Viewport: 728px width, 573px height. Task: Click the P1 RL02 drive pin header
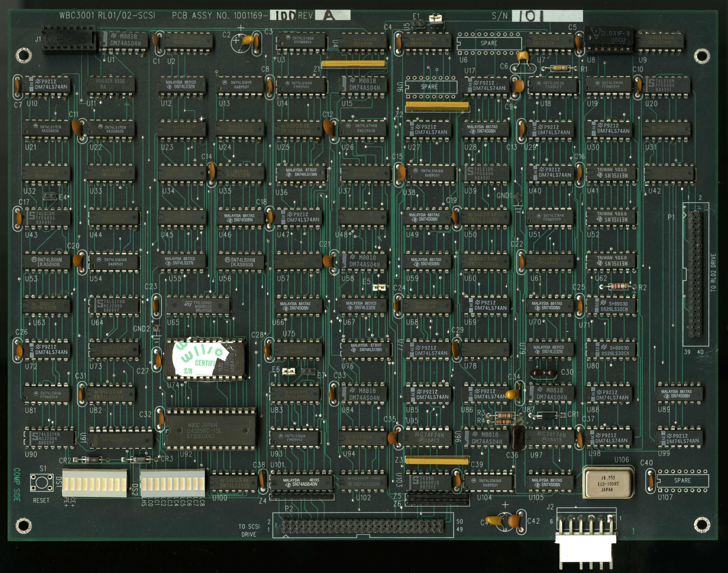695,273
